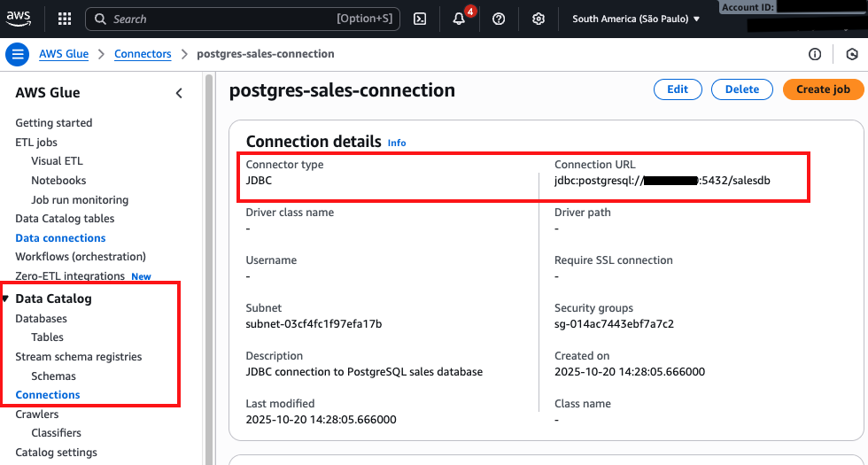Open Zero-ETL integrations
The image size is (868, 465).
(70, 276)
